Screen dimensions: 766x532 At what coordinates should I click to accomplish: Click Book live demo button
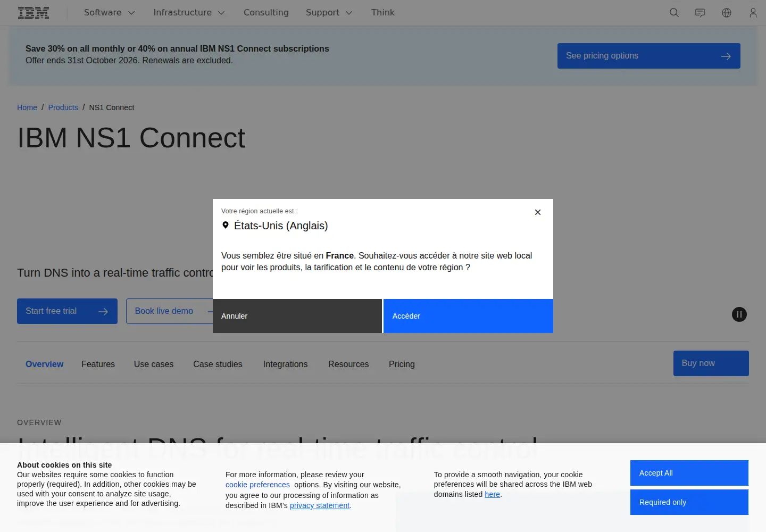169,311
